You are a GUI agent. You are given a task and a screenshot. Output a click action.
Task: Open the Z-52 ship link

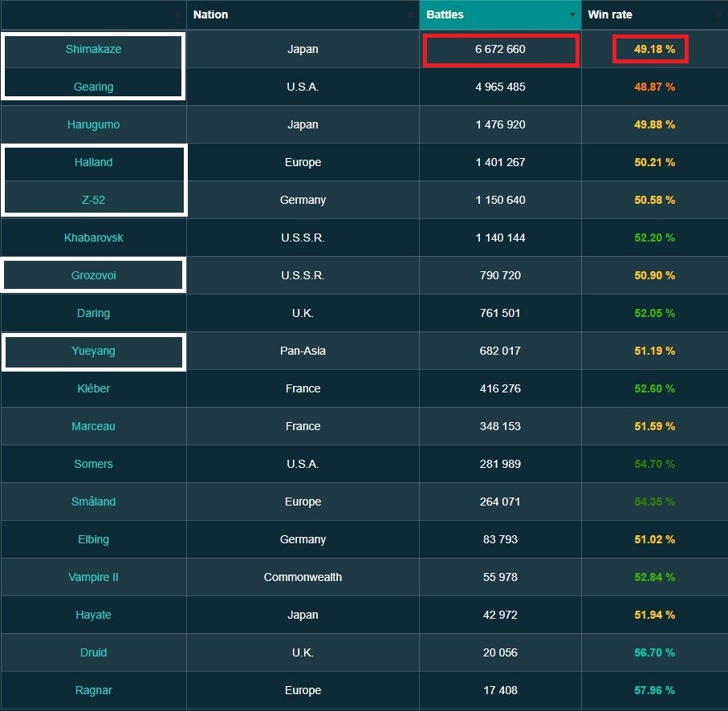[93, 200]
